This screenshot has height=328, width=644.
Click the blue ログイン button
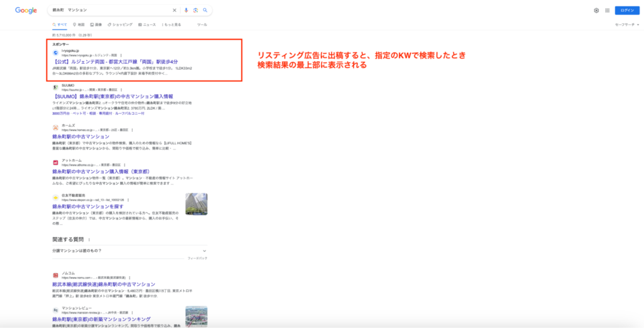tap(627, 11)
